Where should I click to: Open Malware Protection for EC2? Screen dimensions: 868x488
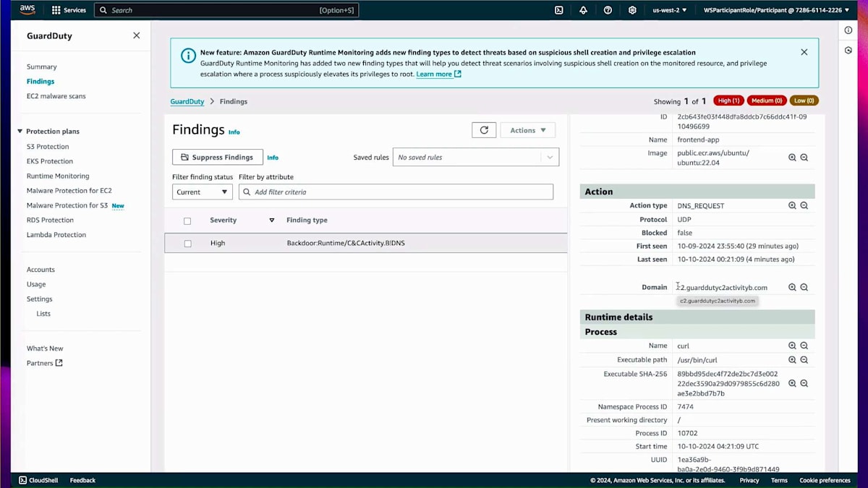69,191
